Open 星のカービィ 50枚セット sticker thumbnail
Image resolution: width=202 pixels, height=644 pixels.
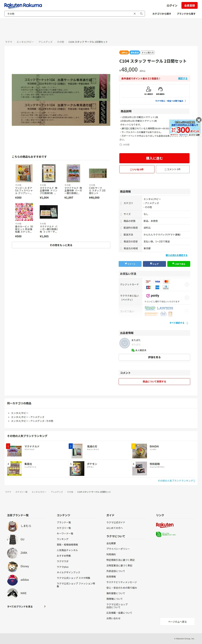point(24,212)
